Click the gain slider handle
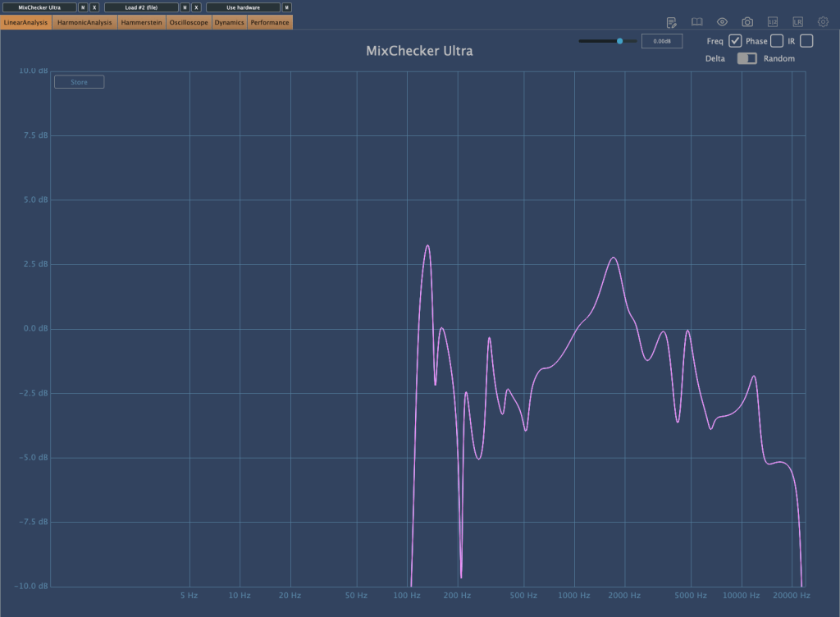Screen dimensions: 840x617 [x=620, y=41]
